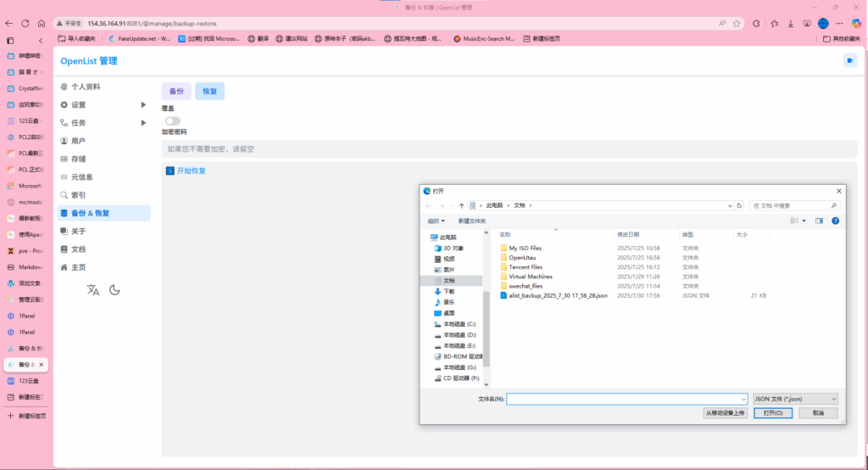This screenshot has width=868, height=470.
Task: Select the 恢复 restore tab
Action: click(209, 91)
